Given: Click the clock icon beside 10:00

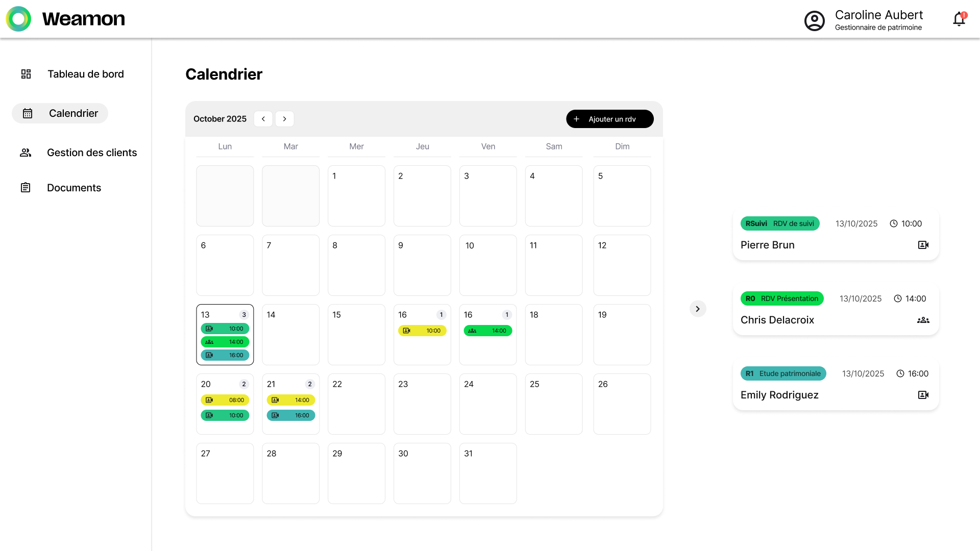Looking at the screenshot, I should click(894, 223).
